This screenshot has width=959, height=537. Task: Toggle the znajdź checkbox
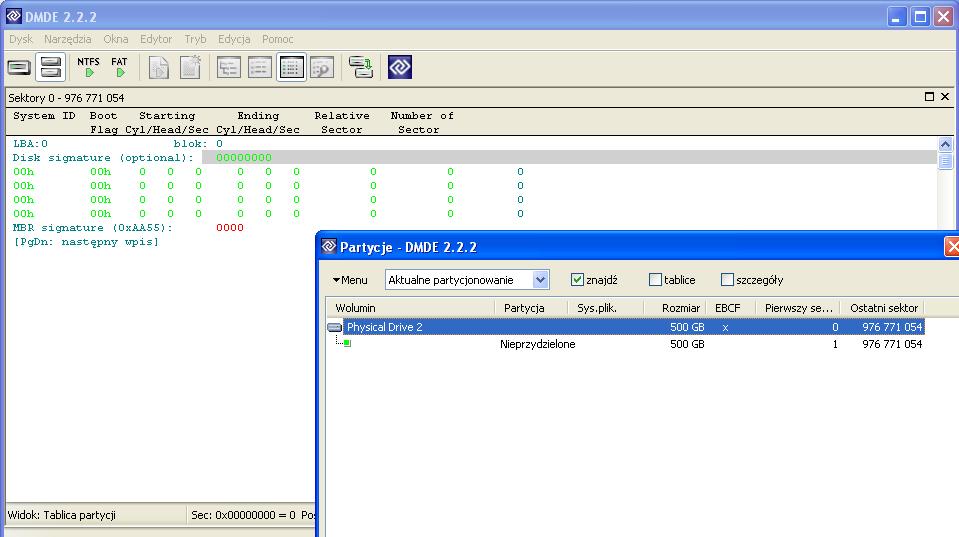pos(577,280)
